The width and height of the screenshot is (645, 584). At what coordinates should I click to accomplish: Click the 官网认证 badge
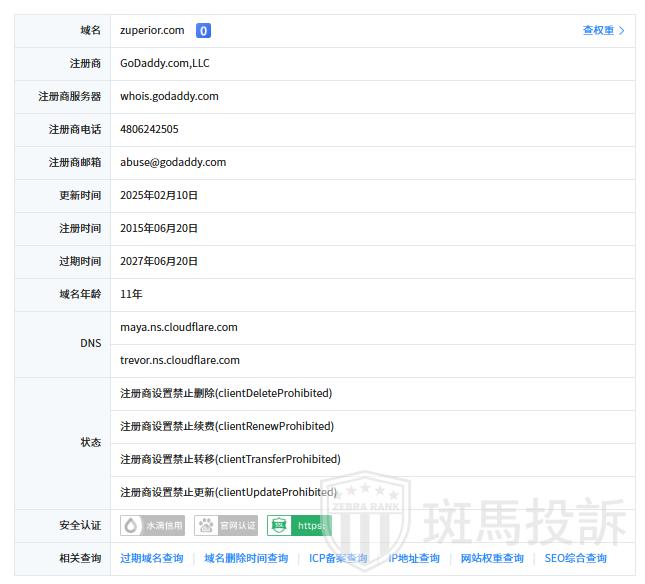coord(226,525)
